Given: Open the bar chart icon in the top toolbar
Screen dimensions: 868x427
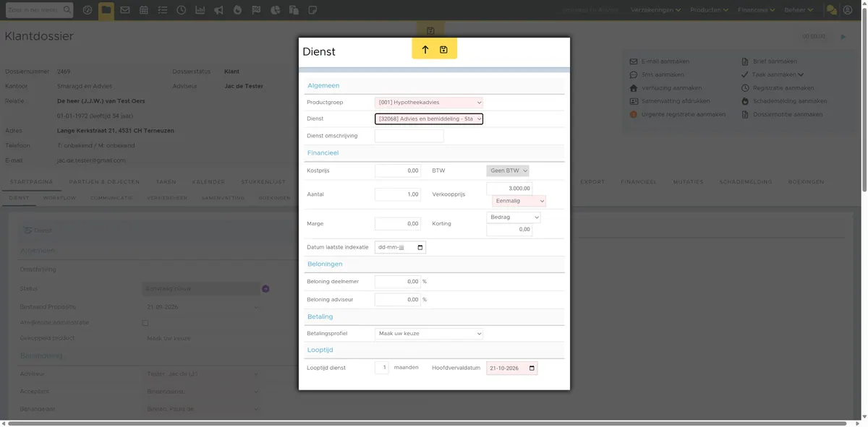Looking at the screenshot, I should point(200,10).
